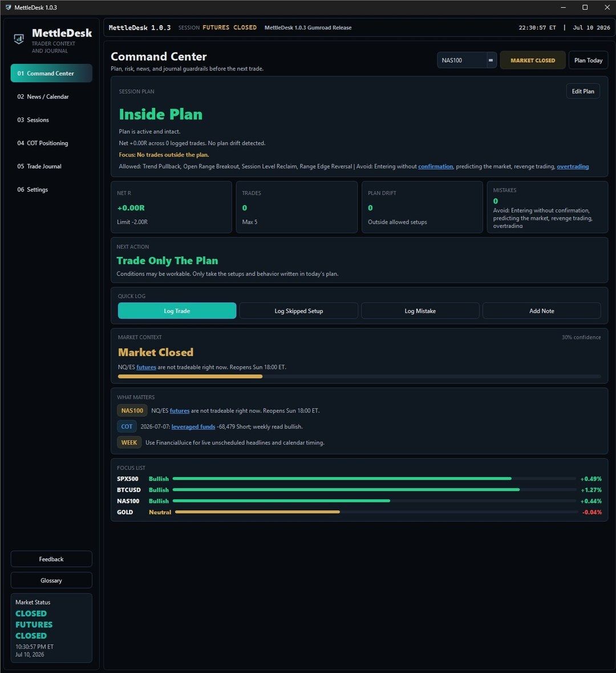Click the MettleDesk title bar app icon
616x673 pixels.
coord(8,7)
